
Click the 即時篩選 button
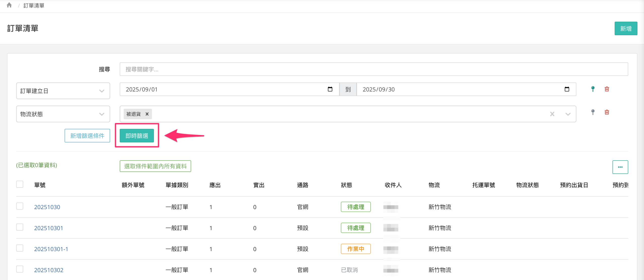(x=137, y=136)
